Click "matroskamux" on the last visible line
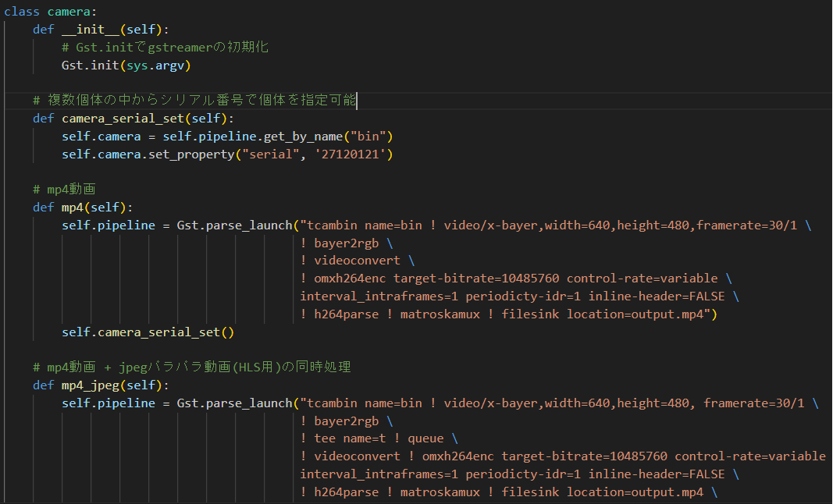Screen dimensions: 833x504 click(x=440, y=492)
